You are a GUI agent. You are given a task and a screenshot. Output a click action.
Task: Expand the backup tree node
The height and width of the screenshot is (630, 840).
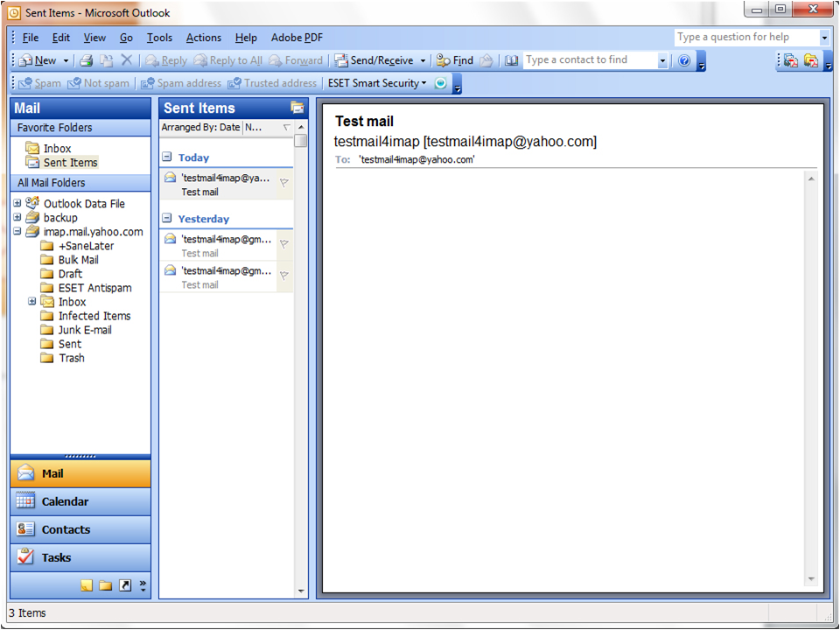[17, 217]
